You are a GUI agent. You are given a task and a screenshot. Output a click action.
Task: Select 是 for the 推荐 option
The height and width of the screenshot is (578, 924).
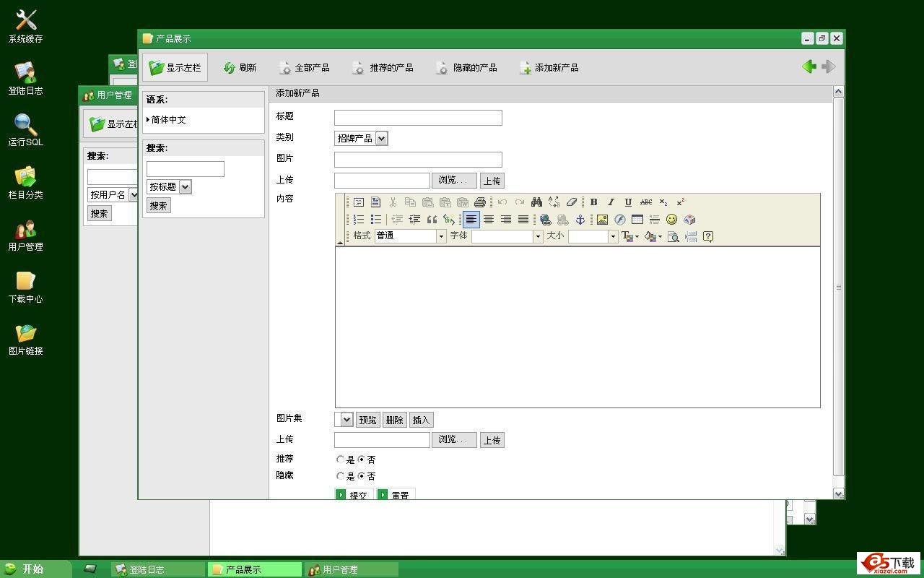(340, 460)
